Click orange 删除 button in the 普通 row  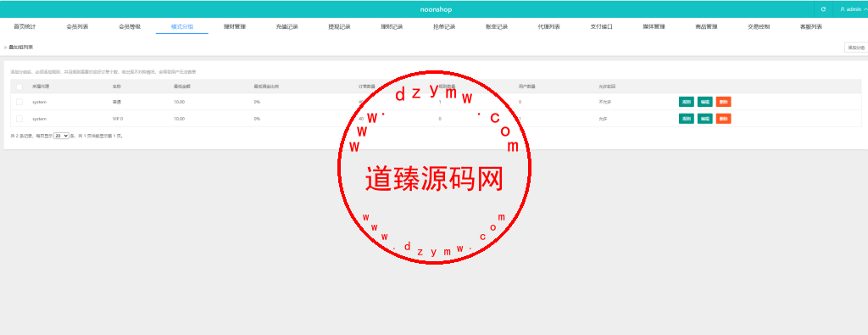(x=724, y=102)
